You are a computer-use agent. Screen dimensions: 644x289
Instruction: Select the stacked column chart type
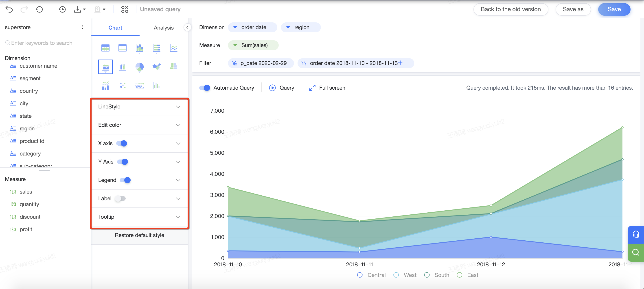tap(140, 48)
